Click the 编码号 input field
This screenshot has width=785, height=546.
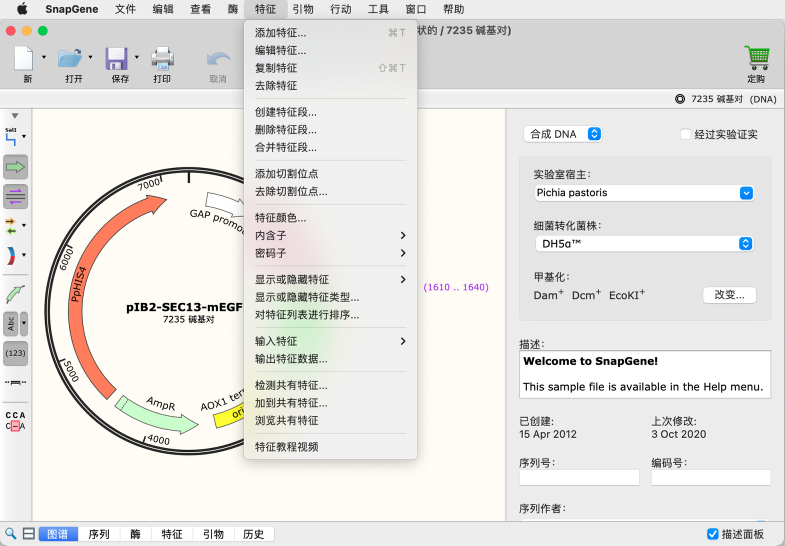click(x=711, y=477)
